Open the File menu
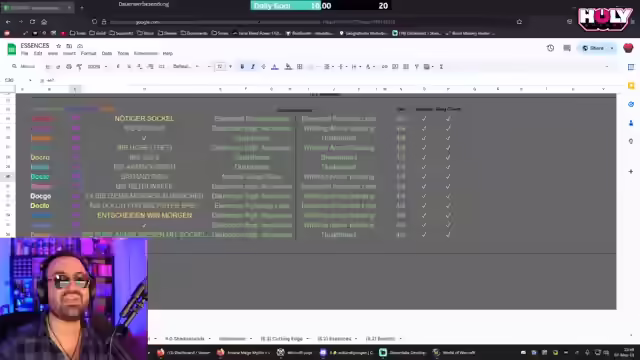 pos(24,53)
